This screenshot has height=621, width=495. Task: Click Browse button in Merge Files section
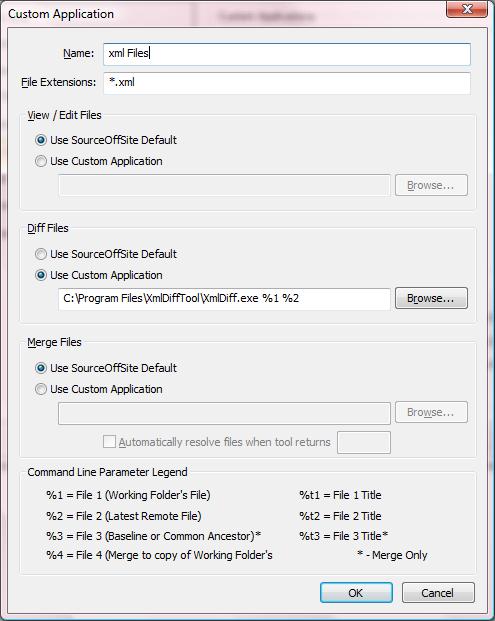(431, 412)
